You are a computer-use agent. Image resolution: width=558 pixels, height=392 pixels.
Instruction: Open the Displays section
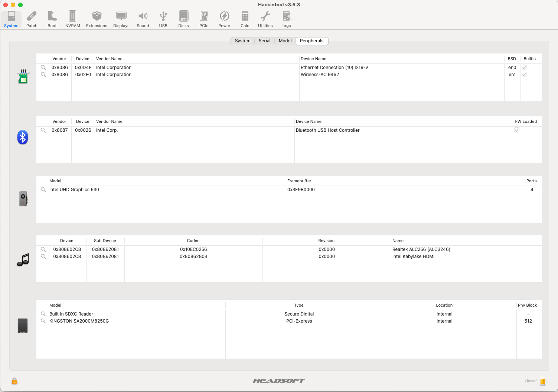[x=121, y=19]
